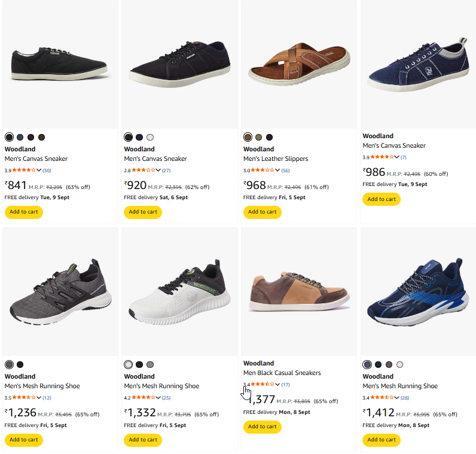Click the star rating of the ₹841 canvas sneaker
The height and width of the screenshot is (454, 476).
(x=23, y=170)
